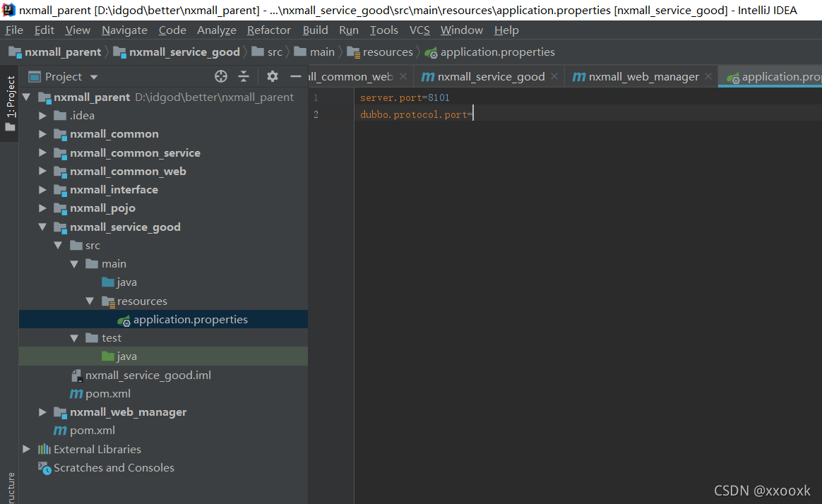Screen dimensions: 822x504
Task: Open the File menu
Action: pos(14,30)
